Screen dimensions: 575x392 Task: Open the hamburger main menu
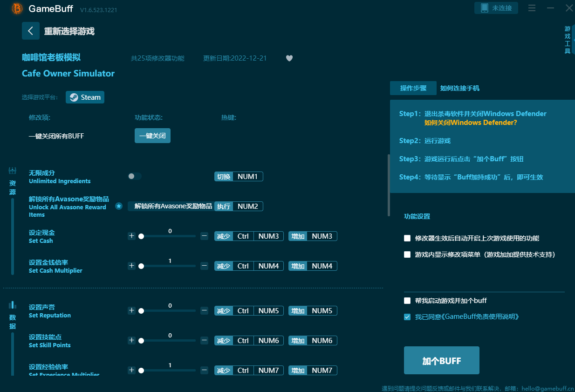point(532,8)
